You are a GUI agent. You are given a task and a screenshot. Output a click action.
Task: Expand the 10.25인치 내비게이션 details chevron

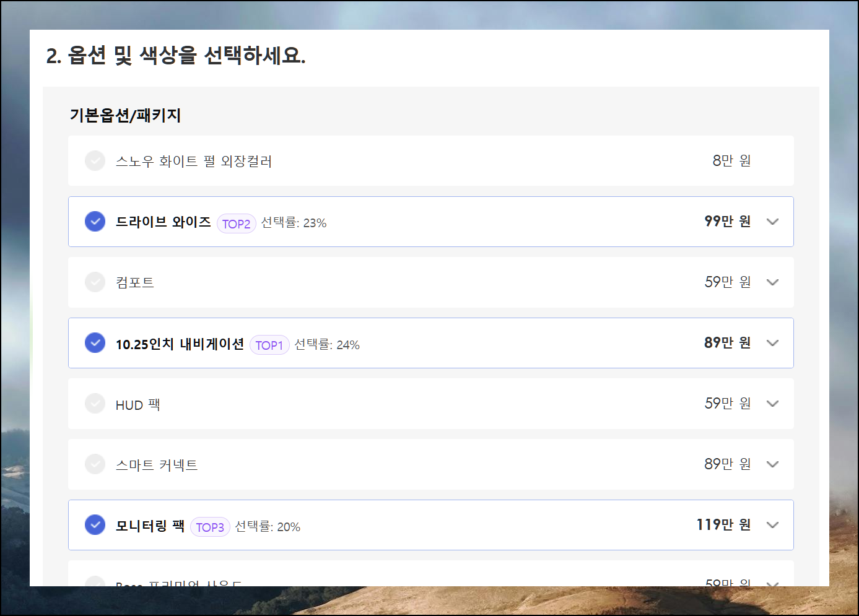(772, 343)
